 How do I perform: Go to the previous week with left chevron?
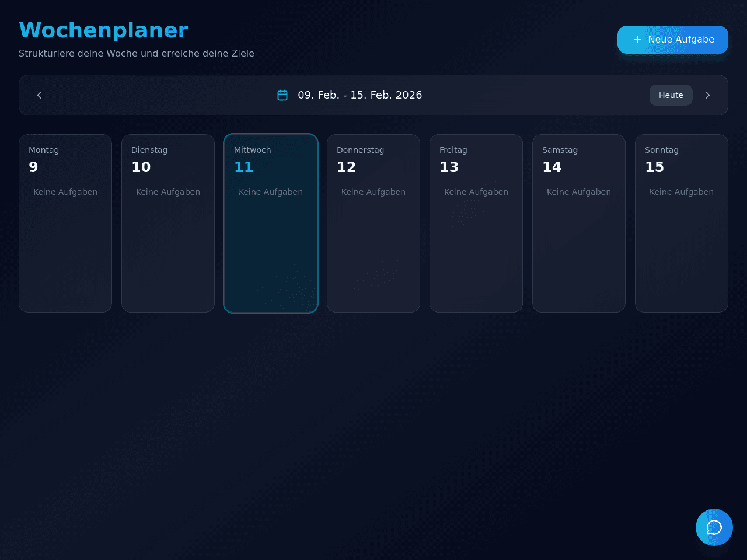pos(39,95)
